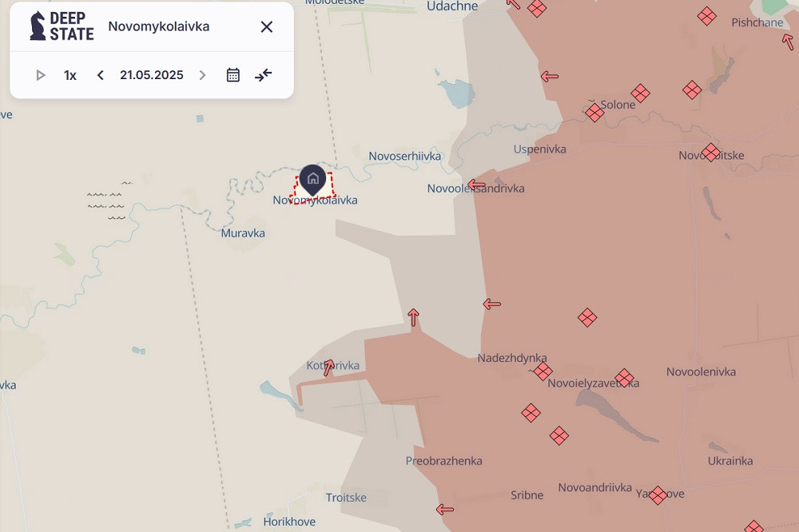
Task: Click the Novoserhiivka village label
Action: [404, 157]
